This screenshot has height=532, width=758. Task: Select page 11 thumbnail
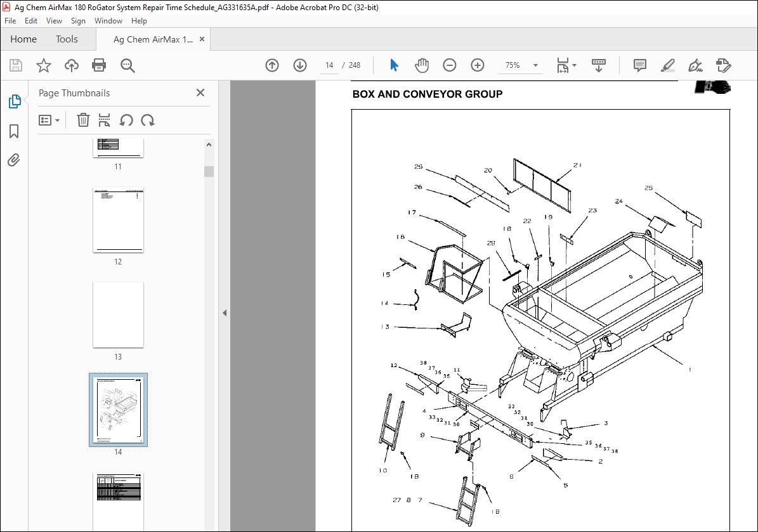(118, 148)
